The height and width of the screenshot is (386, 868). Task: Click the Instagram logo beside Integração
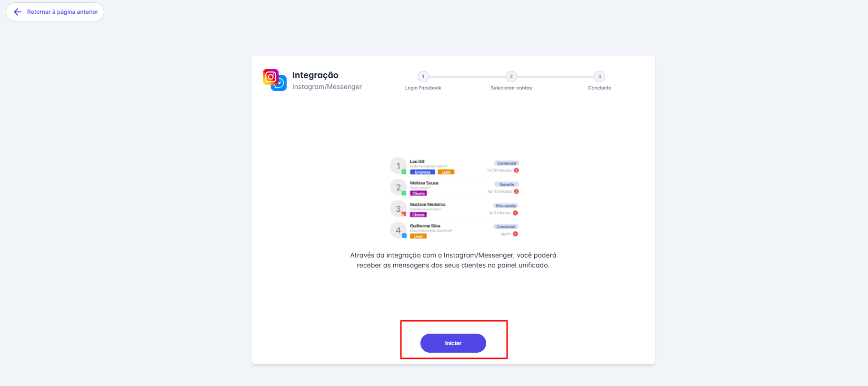click(x=270, y=77)
